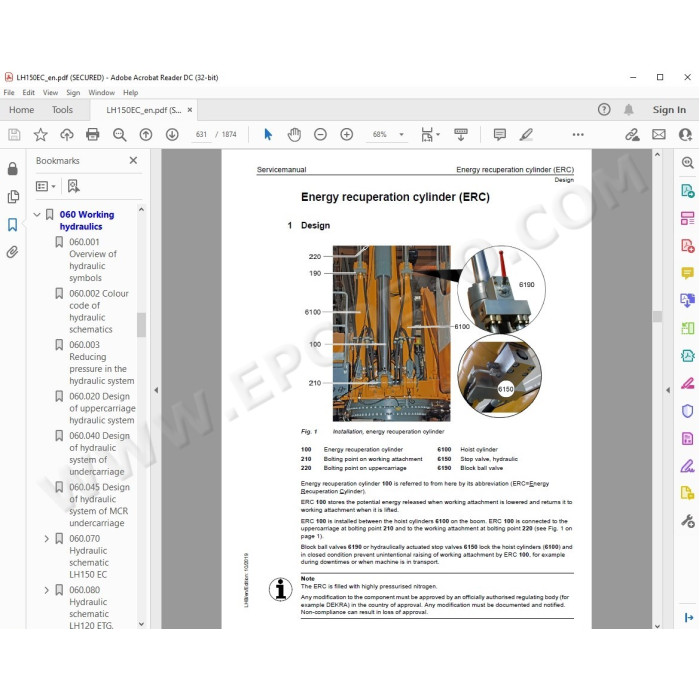Open bookmark 060.002 Colour code of hydraulic schematics
This screenshot has height=700, width=700.
point(98,312)
